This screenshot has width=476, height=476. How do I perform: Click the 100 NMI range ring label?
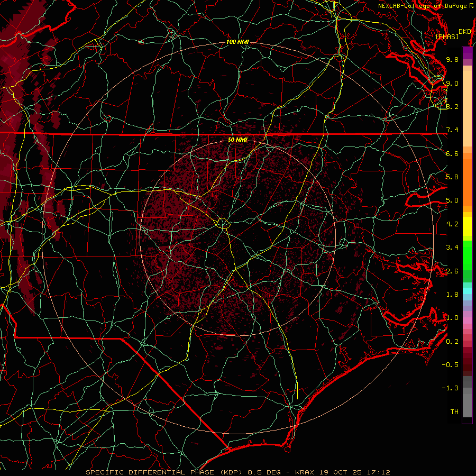(237, 42)
